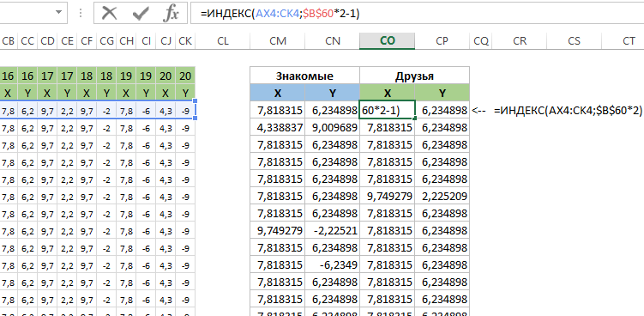The image size is (644, 316).
Task: Select column header CB
Action: tap(9, 40)
